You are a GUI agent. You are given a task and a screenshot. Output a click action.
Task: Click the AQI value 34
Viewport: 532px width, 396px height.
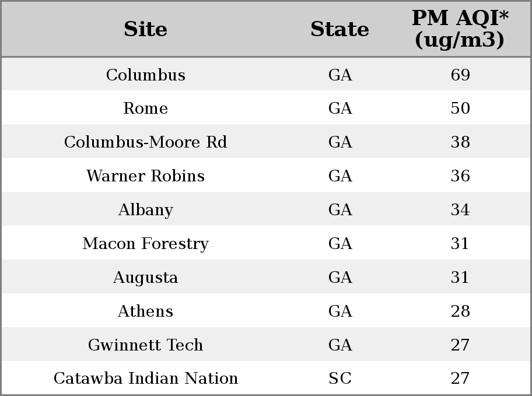[460, 210]
